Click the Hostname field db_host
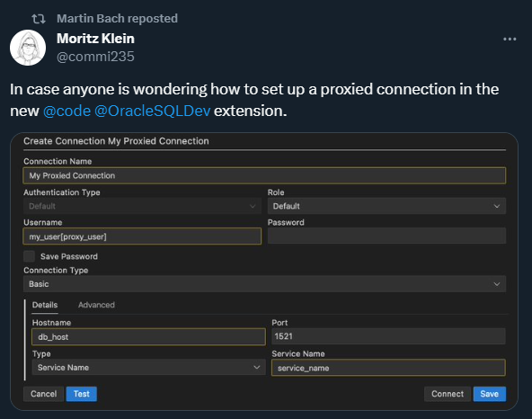532x419 pixels. pyautogui.click(x=148, y=337)
